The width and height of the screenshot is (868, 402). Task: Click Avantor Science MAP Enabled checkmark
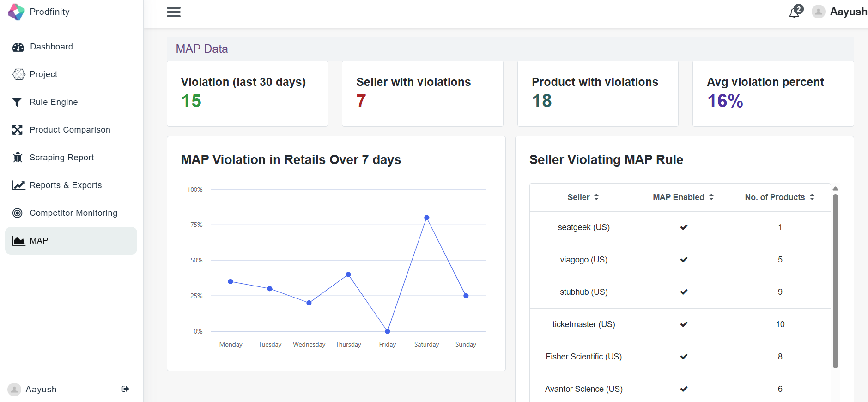pyautogui.click(x=684, y=389)
